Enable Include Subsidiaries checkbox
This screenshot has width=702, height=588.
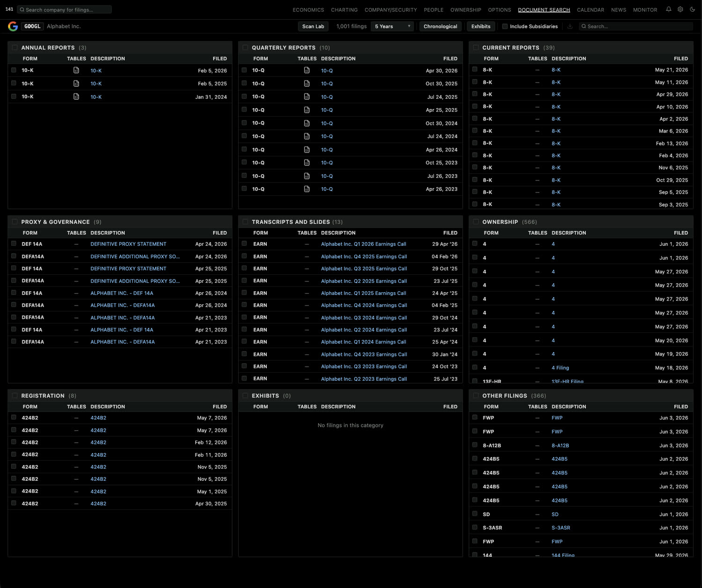pyautogui.click(x=505, y=26)
